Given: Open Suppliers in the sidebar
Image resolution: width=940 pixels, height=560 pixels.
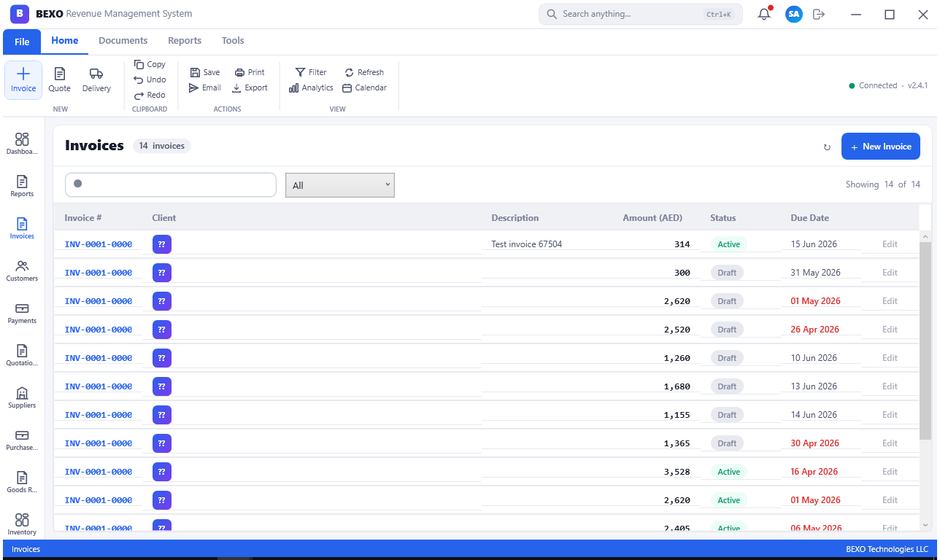Looking at the screenshot, I should click(22, 397).
